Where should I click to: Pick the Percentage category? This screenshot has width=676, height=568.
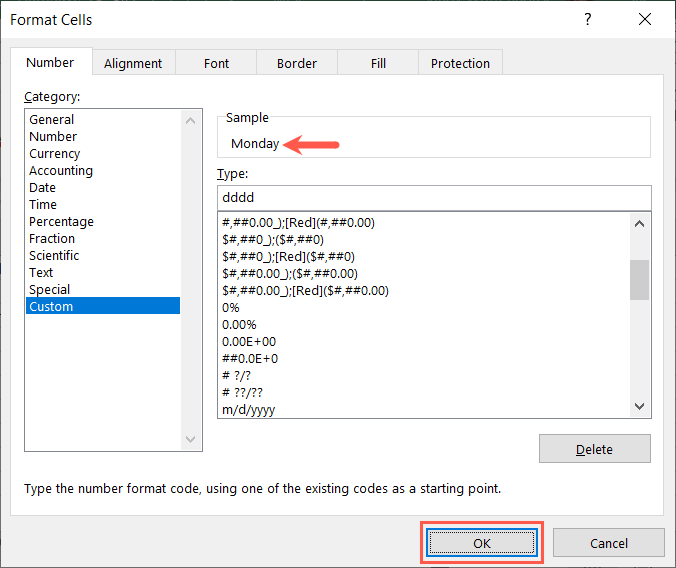point(61,222)
